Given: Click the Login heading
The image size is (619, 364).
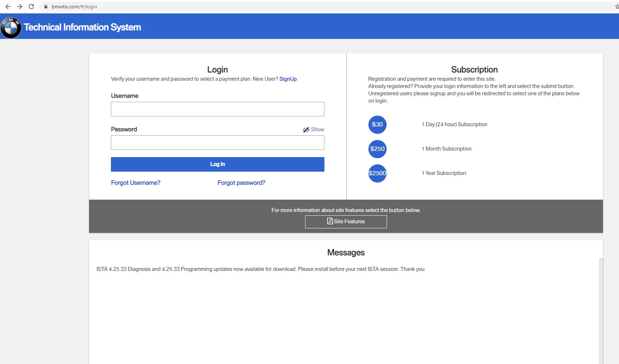Looking at the screenshot, I should [x=217, y=69].
